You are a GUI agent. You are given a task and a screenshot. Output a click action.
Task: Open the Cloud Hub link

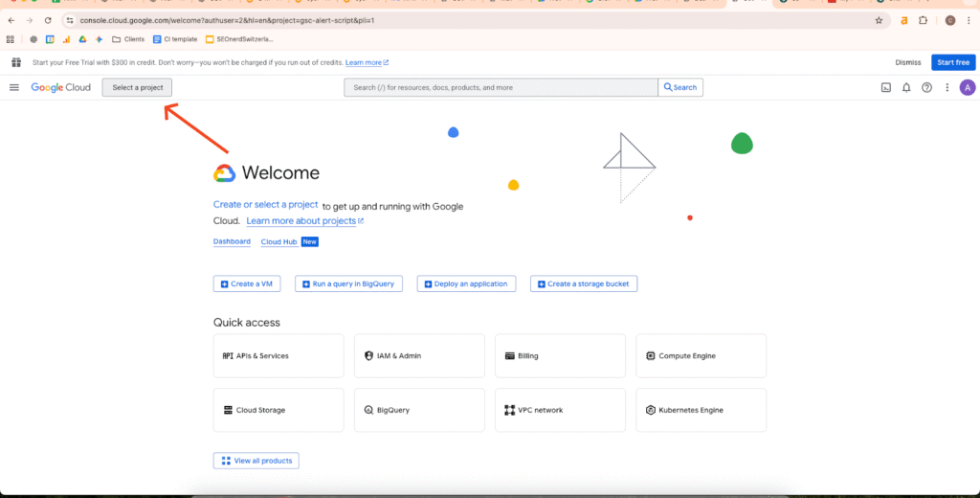(x=278, y=241)
